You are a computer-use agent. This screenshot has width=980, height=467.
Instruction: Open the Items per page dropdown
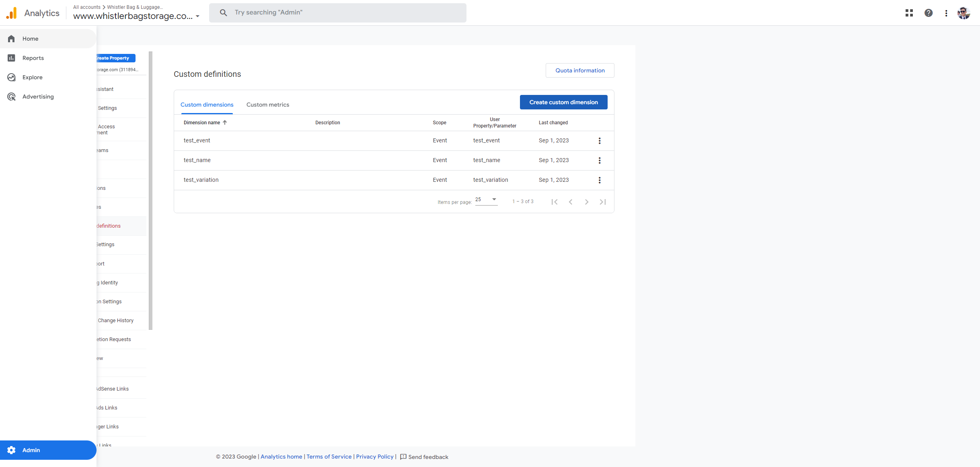coord(486,200)
